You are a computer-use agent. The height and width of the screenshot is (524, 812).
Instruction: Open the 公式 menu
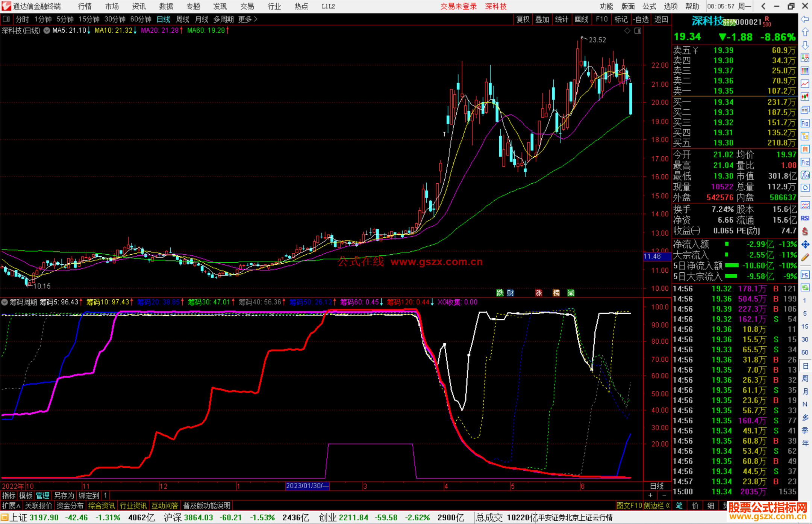(x=649, y=6)
